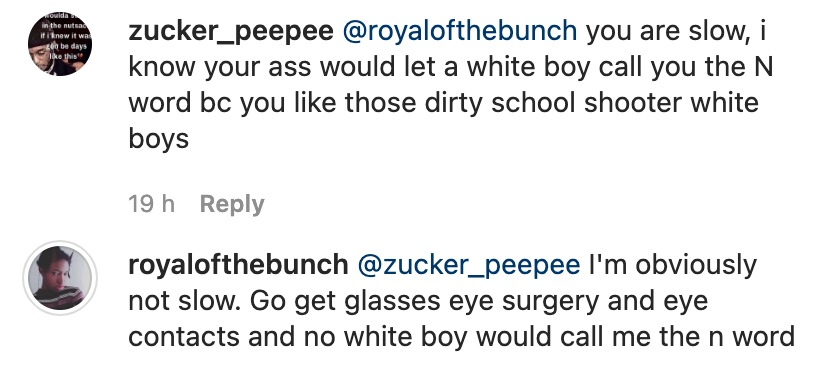
Task: Click the word "boys" ending first comment
Action: [x=159, y=139]
